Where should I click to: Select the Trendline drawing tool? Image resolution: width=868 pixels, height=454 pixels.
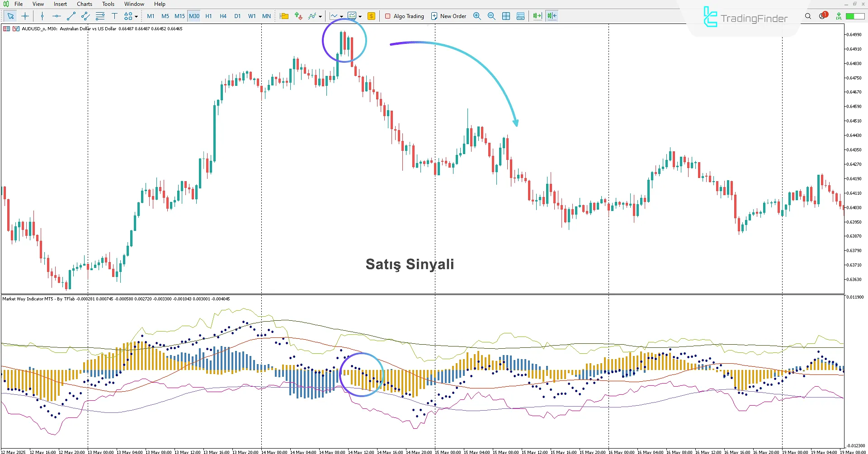pos(71,16)
